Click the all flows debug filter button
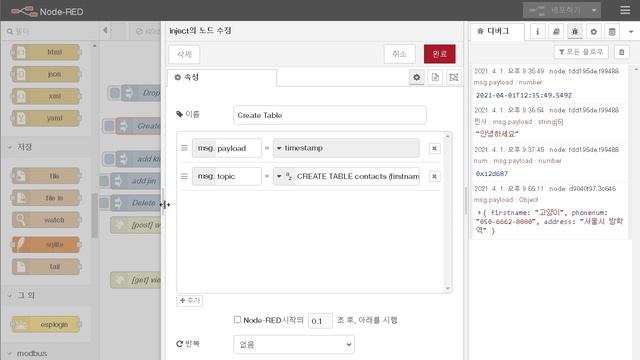The image size is (640, 360). [581, 52]
